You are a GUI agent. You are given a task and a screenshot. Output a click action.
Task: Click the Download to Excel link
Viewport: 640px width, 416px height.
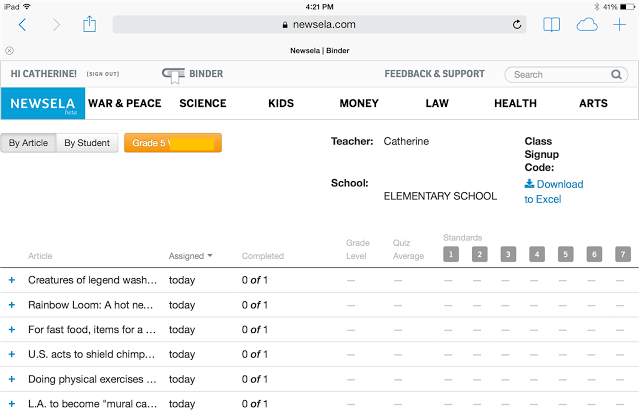pyautogui.click(x=553, y=191)
